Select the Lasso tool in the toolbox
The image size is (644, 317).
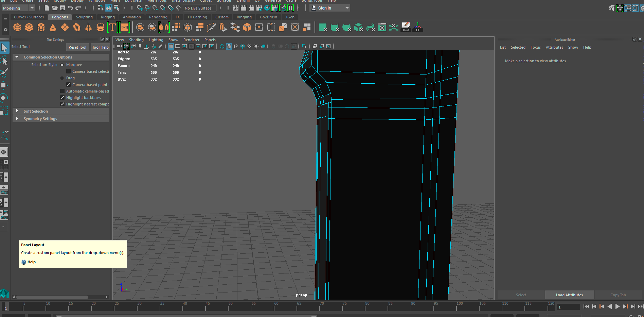point(4,61)
